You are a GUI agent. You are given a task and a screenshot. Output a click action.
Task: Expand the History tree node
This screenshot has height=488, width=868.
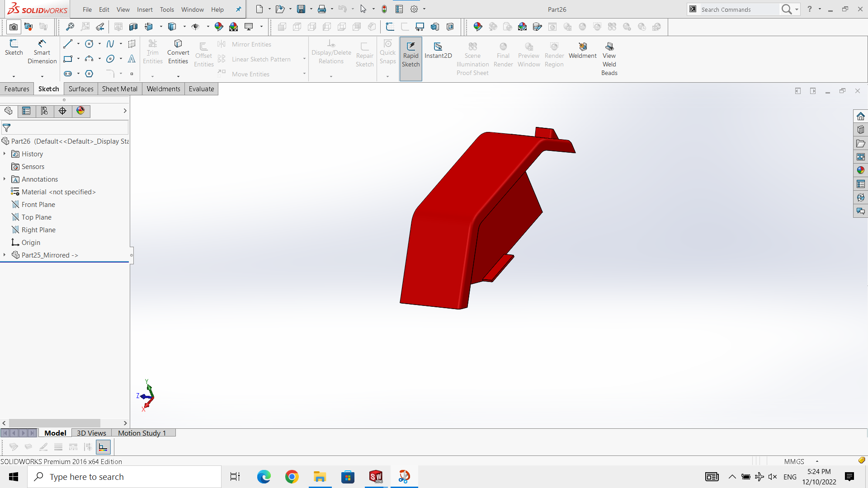(x=5, y=154)
